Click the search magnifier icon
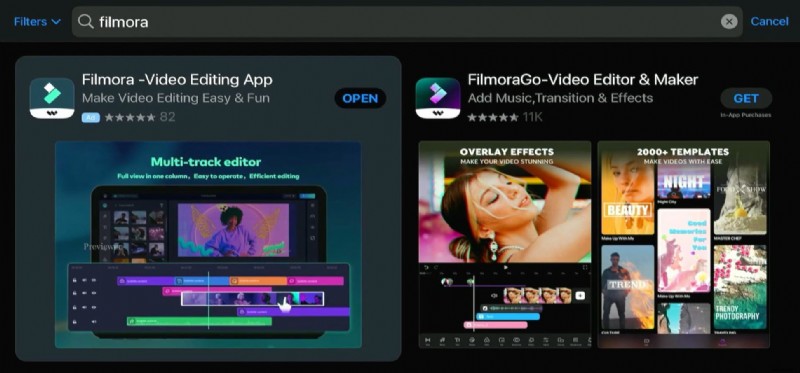Viewport: 800px width, 373px height. point(86,21)
